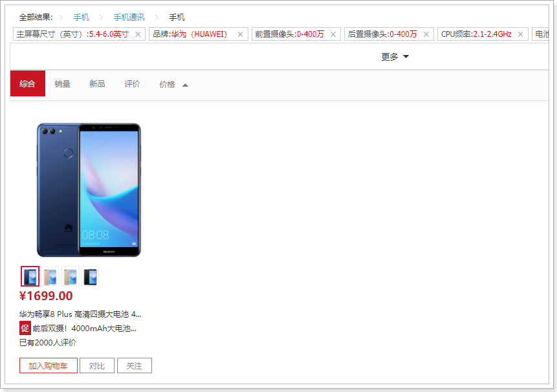Expand the 更多 filter options
Image resolution: width=557 pixels, height=392 pixels.
[x=395, y=57]
